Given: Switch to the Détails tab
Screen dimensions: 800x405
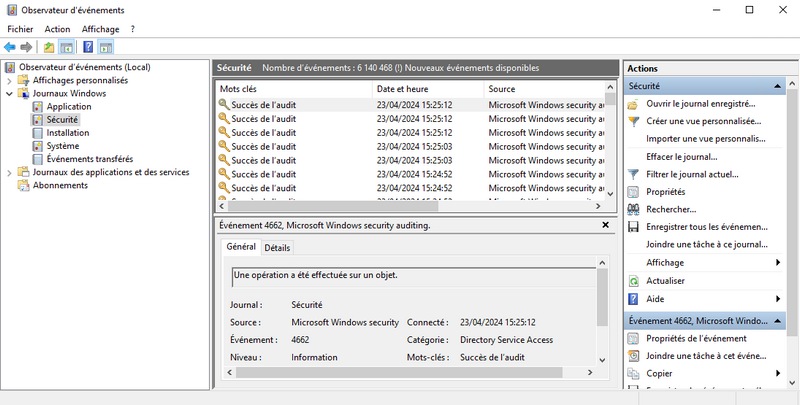Looking at the screenshot, I should [277, 248].
